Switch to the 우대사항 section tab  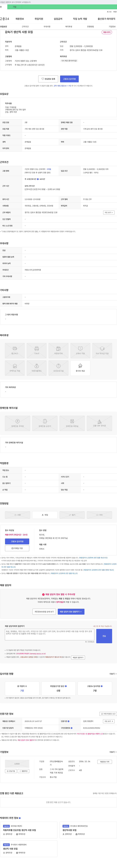[47, 27]
